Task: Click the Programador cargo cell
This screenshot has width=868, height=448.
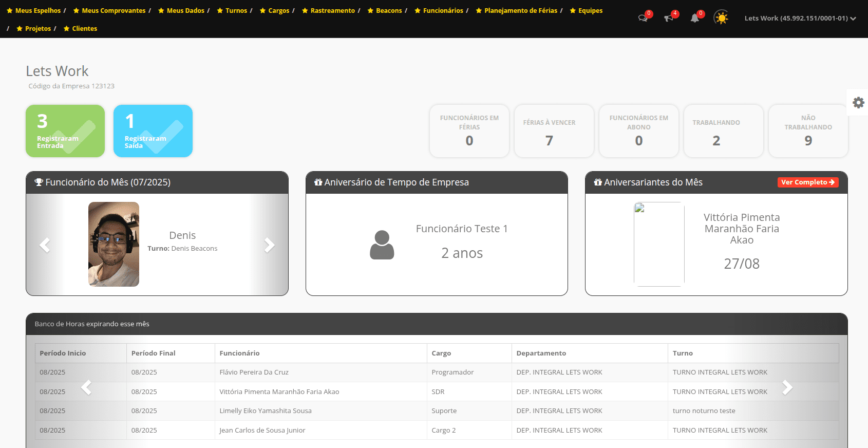Action: coord(469,372)
